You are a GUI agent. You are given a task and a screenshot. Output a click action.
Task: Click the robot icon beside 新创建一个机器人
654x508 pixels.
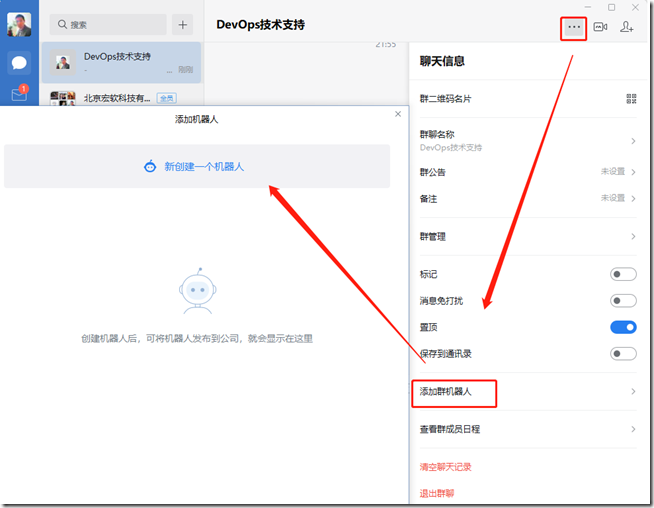(150, 166)
